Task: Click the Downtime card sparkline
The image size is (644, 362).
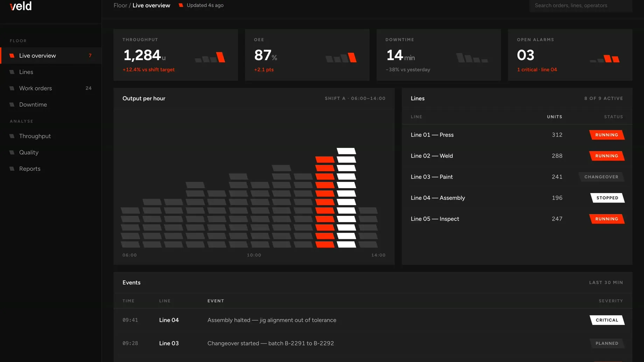Action: pos(472,58)
